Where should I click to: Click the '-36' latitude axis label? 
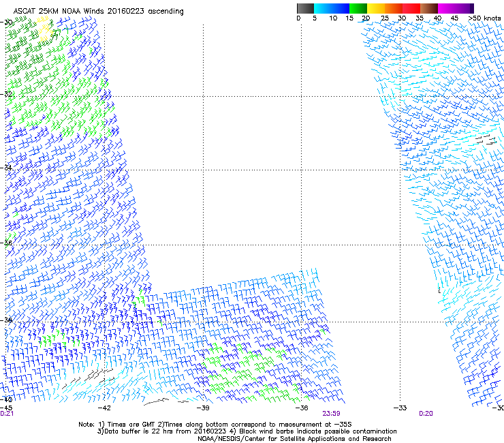pos(6,243)
